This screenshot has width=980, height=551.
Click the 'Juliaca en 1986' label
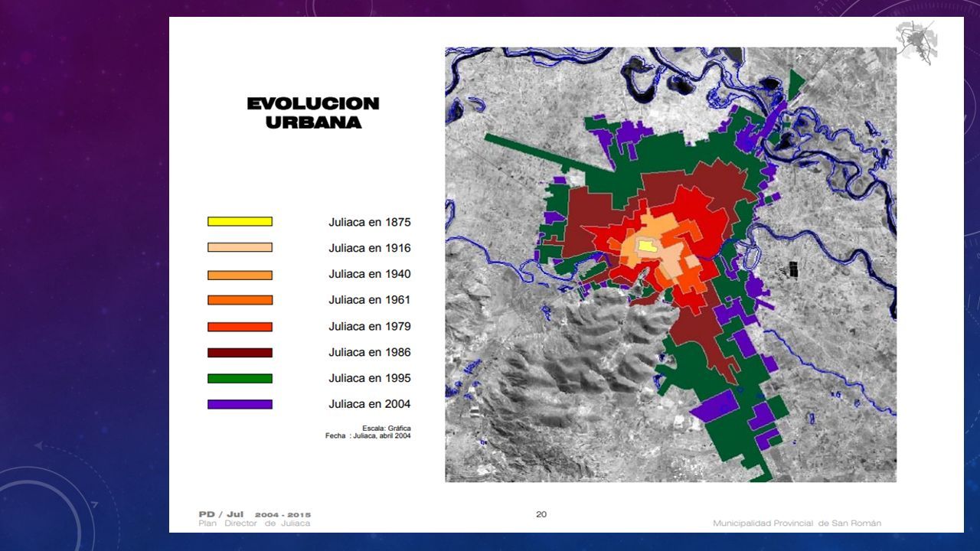pyautogui.click(x=370, y=352)
